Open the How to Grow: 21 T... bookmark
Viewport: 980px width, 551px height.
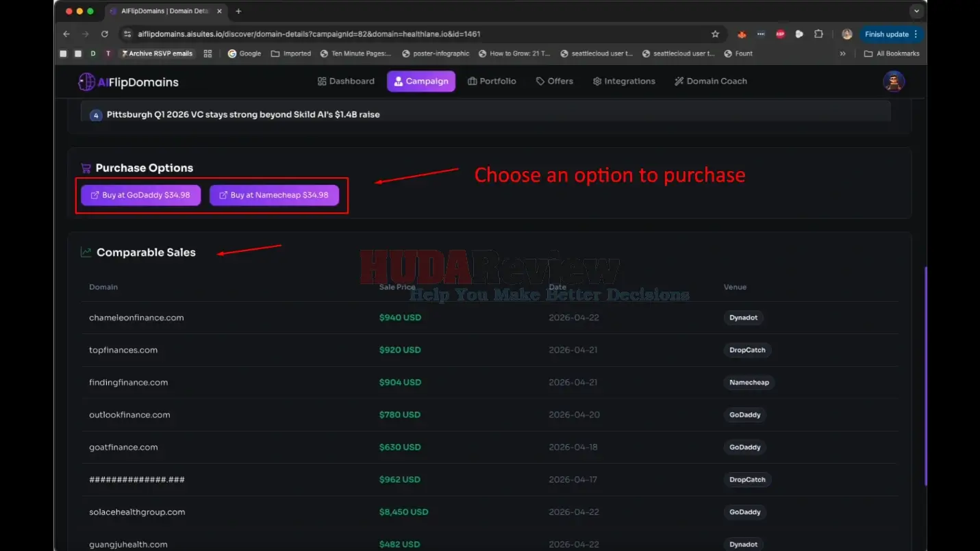point(514,53)
